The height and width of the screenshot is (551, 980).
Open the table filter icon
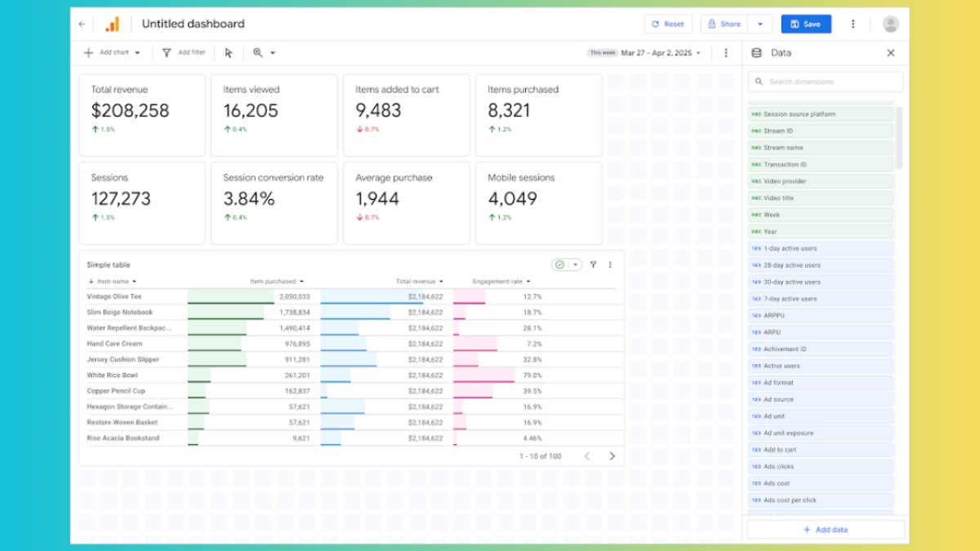click(594, 264)
